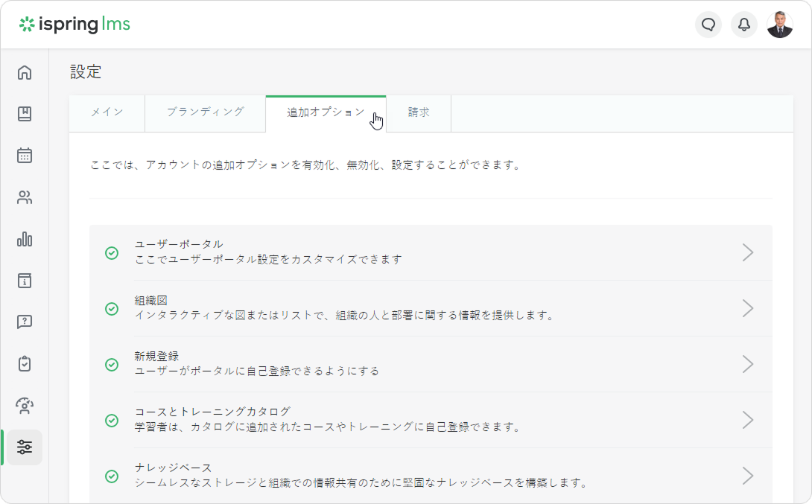Expand the ユーザーポータル row chevron
This screenshot has height=504, width=812.
(748, 252)
